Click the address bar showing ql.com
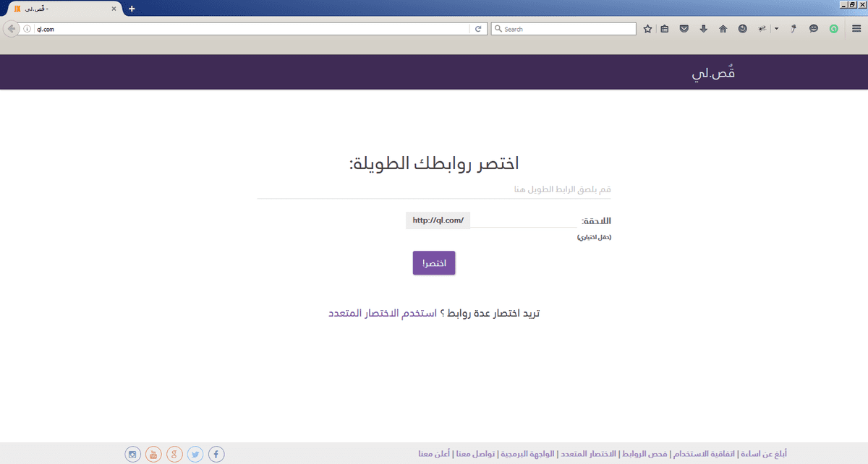Image resolution: width=868 pixels, height=464 pixels. tap(252, 29)
